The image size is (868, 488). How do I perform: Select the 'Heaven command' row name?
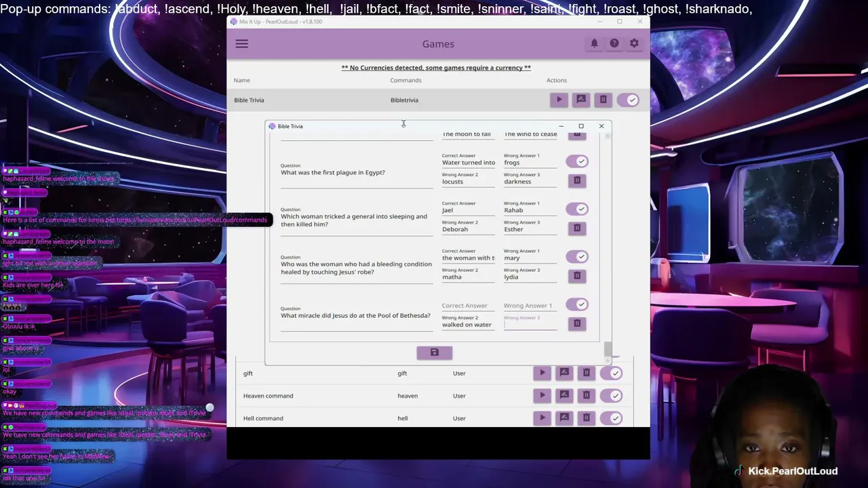269,396
